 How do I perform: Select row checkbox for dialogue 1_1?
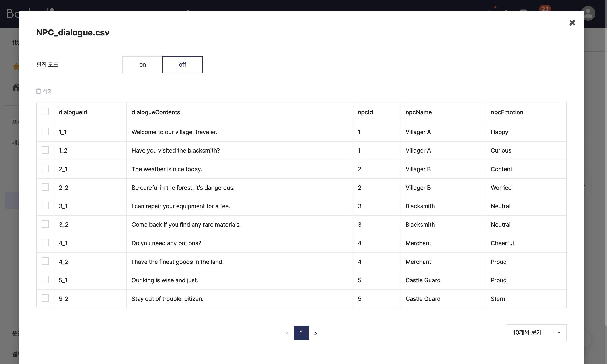45,131
